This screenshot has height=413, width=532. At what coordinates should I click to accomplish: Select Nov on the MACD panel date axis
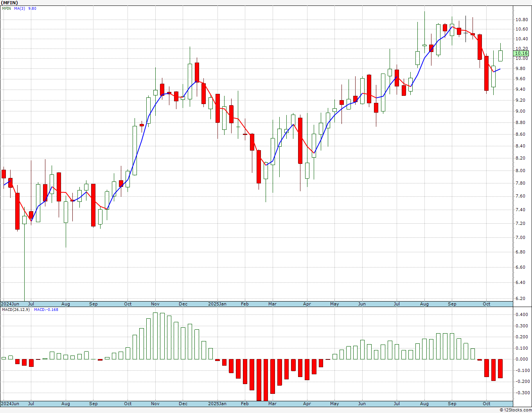point(155,404)
